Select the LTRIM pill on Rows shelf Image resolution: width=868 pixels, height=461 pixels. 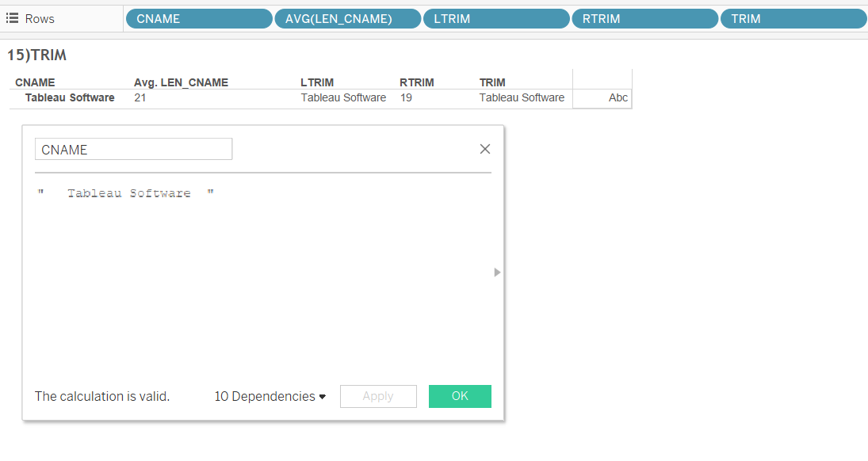496,19
